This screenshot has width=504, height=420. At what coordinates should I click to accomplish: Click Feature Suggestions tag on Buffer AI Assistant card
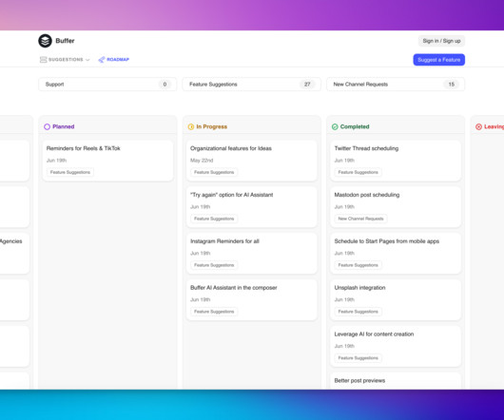pyautogui.click(x=214, y=312)
